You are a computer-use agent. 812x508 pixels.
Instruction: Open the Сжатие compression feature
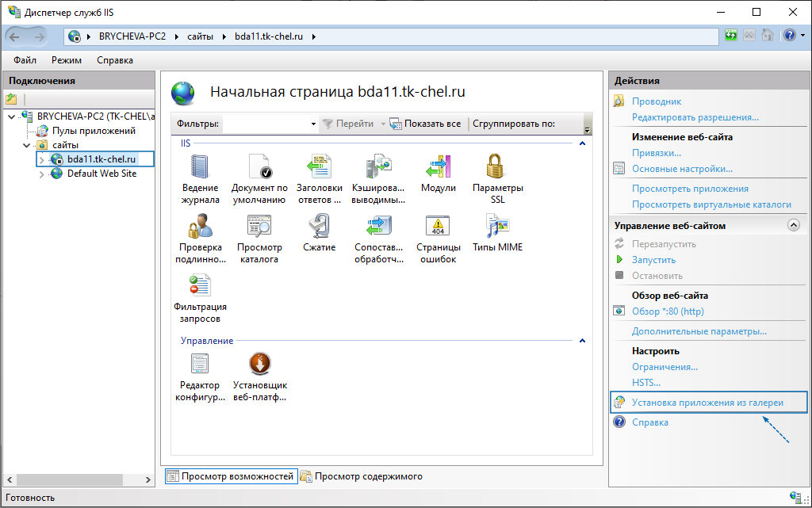[319, 233]
